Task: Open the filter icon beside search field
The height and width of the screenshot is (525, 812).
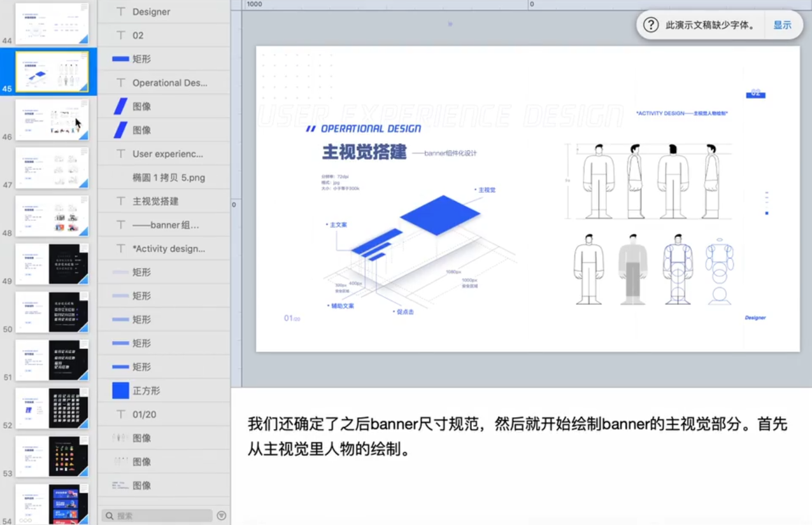Action: pyautogui.click(x=221, y=515)
